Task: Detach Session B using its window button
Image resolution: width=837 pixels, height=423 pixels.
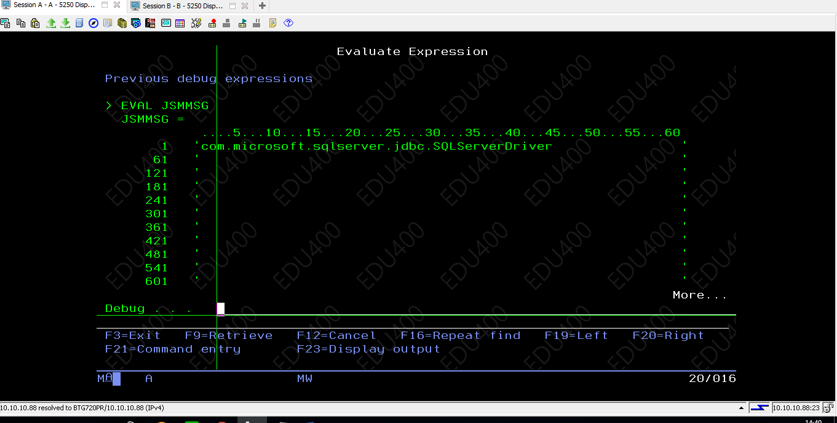Action: (x=233, y=6)
